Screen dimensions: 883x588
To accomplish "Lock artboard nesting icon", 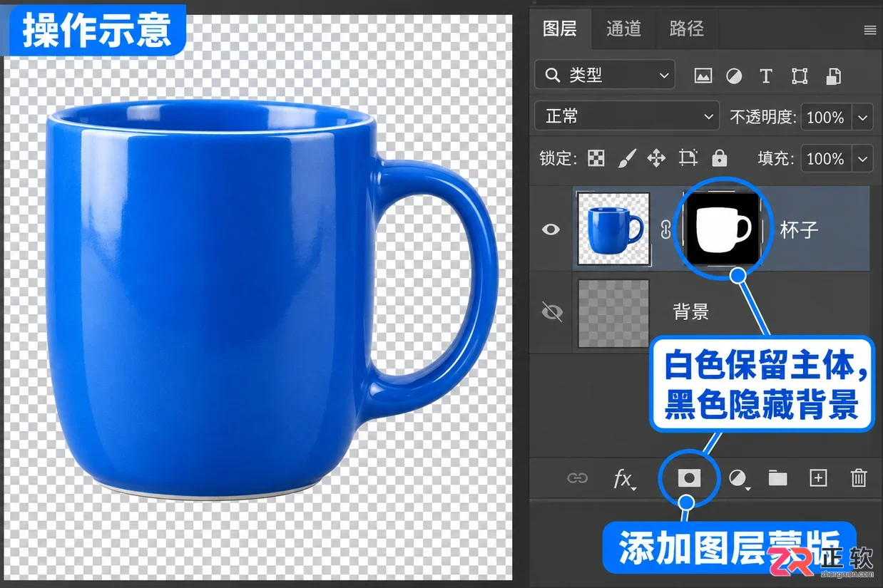I will [x=688, y=158].
